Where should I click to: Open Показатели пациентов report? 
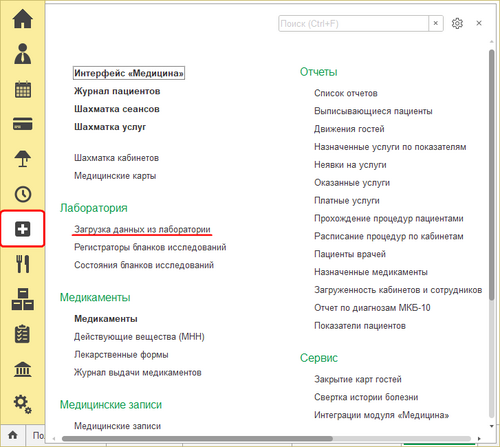coord(360,326)
